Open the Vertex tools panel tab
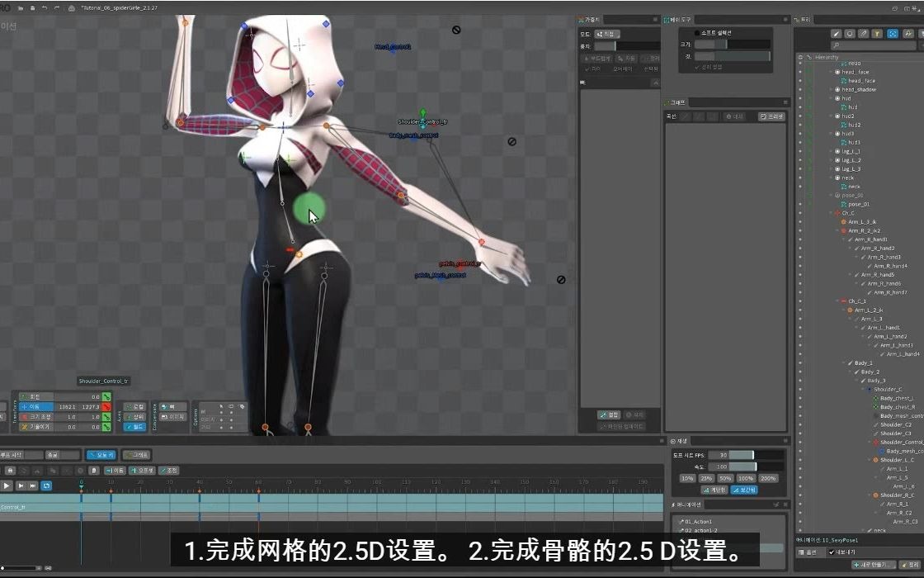Viewport: 924px width, 578px height. click(679, 20)
